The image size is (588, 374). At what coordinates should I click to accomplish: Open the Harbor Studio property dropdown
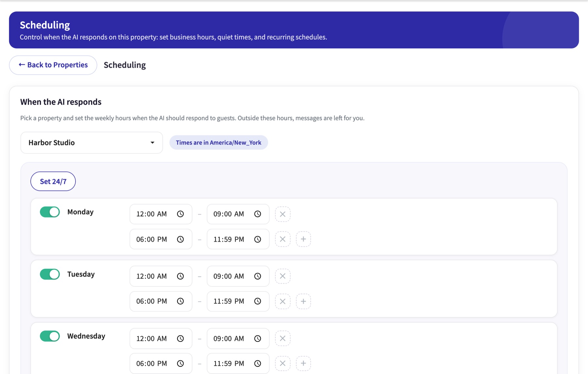91,143
